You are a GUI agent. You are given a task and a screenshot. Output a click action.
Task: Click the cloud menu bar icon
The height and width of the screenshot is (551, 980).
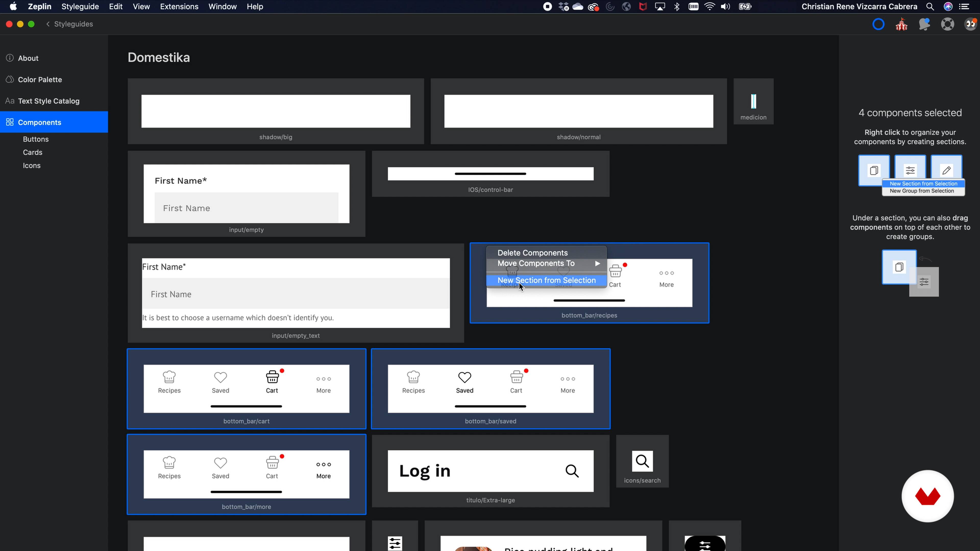[x=578, y=6]
